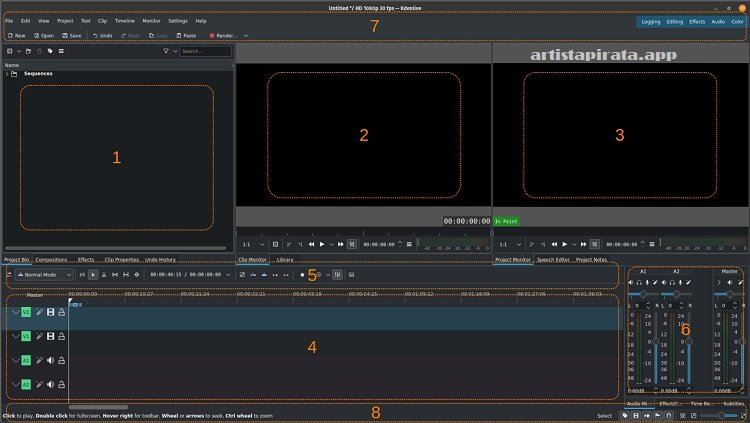Collapse track A1 with its chevron
Image resolution: width=750 pixels, height=423 pixels.
(x=16, y=360)
